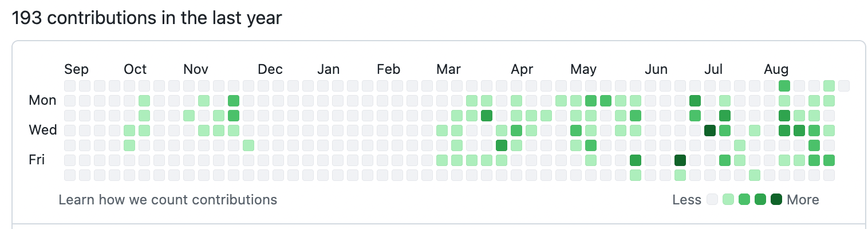
Task: Click the darkest green Wednesday cell in July
Action: click(x=710, y=130)
